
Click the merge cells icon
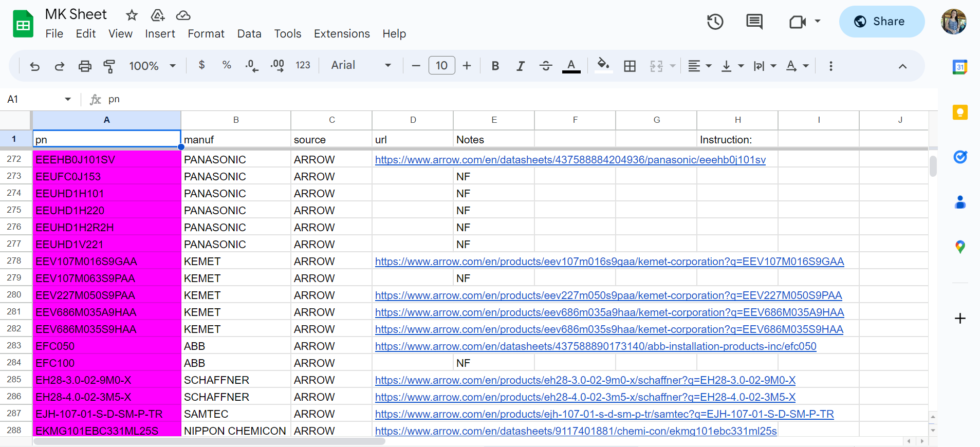pos(656,66)
